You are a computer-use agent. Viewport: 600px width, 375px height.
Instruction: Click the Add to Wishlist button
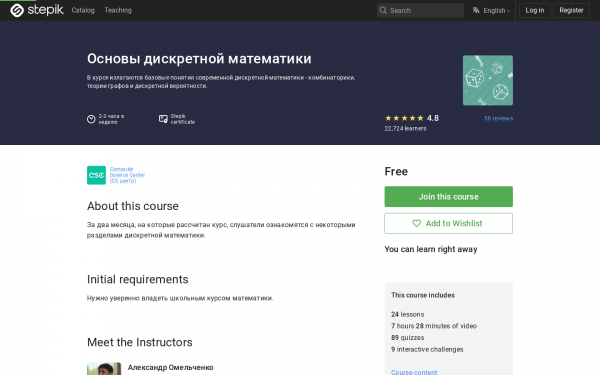point(448,223)
